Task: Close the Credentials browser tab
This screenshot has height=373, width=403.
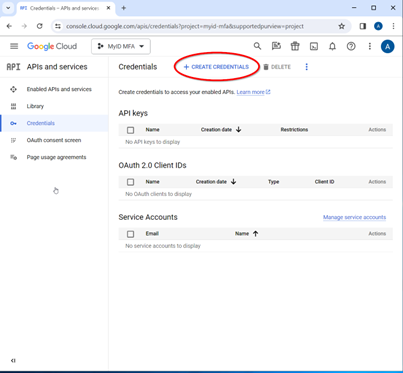Action: point(108,8)
